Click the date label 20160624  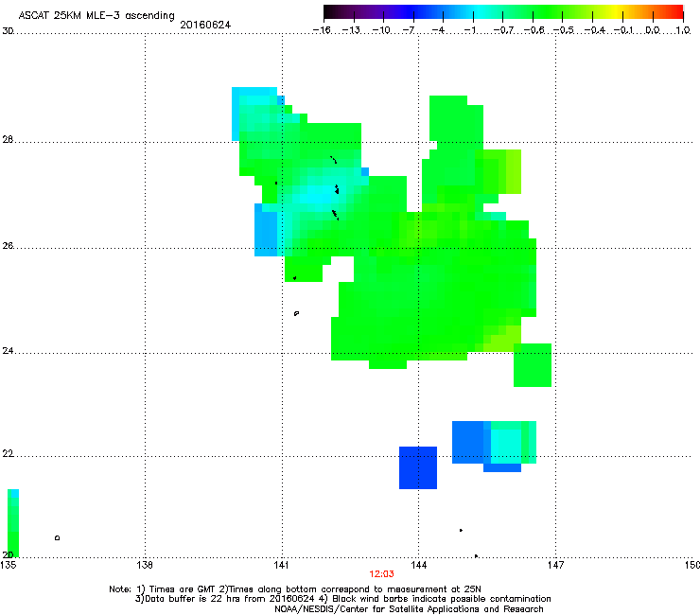coord(205,25)
